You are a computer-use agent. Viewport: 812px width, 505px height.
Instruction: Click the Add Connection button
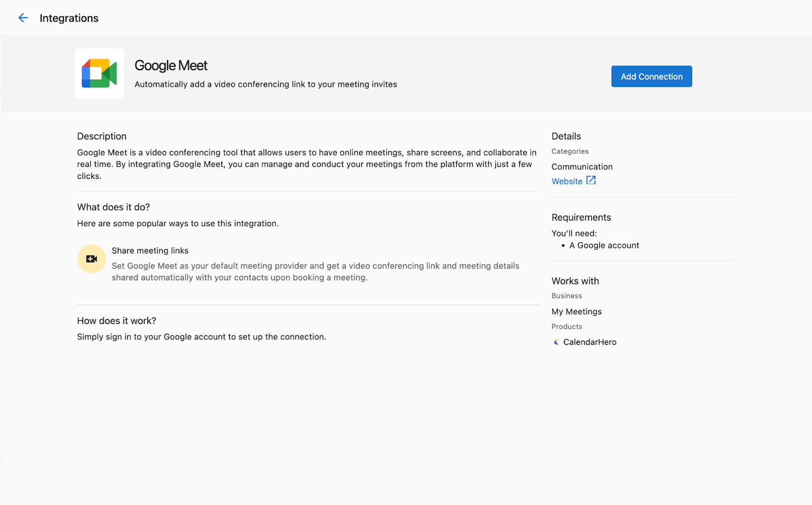[x=652, y=77]
